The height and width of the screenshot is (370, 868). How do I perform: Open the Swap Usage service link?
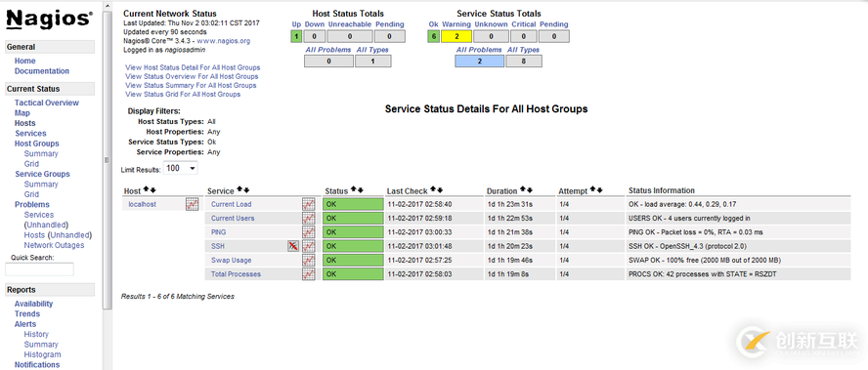click(232, 260)
